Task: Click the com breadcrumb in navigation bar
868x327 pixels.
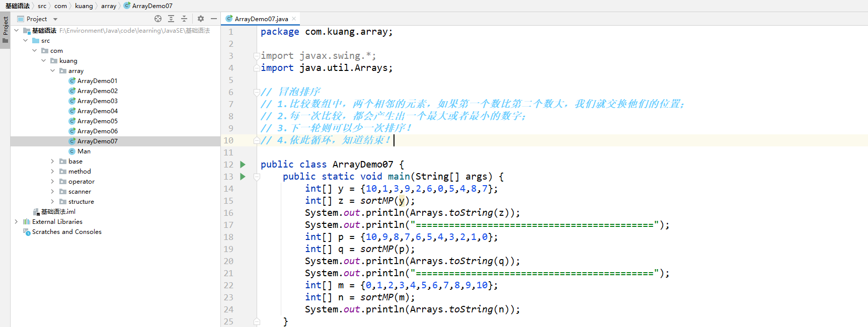Action: click(60, 6)
